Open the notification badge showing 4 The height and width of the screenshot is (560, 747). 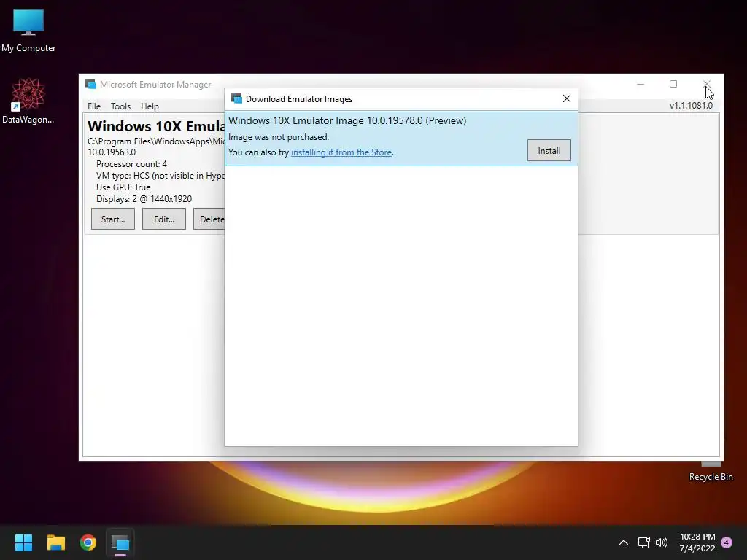click(727, 542)
